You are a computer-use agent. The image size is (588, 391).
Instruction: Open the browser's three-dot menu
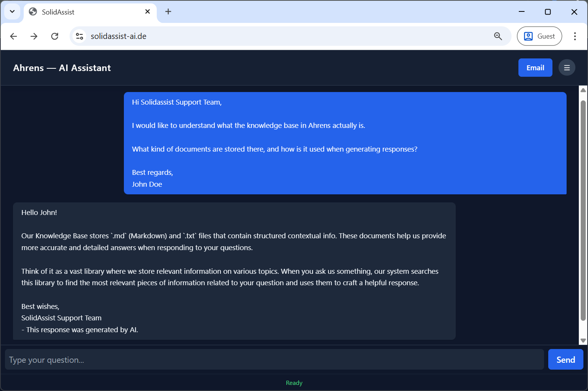pos(575,36)
